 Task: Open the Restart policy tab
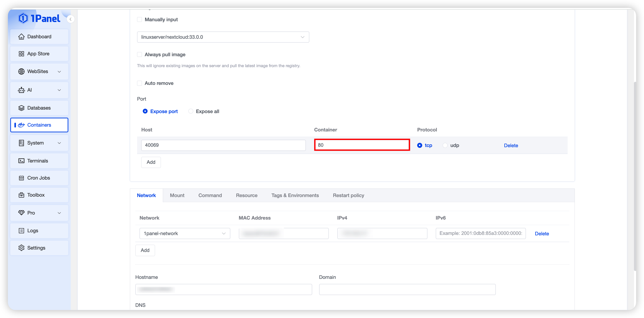[348, 195]
